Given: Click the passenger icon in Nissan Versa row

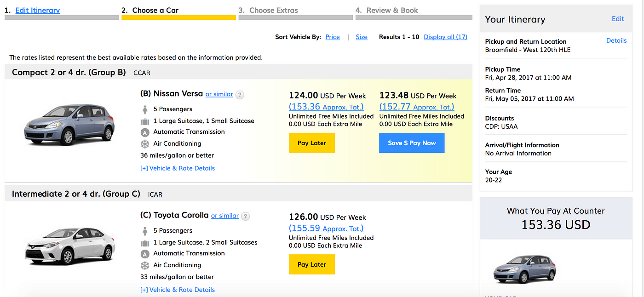Looking at the screenshot, I should click(145, 109).
